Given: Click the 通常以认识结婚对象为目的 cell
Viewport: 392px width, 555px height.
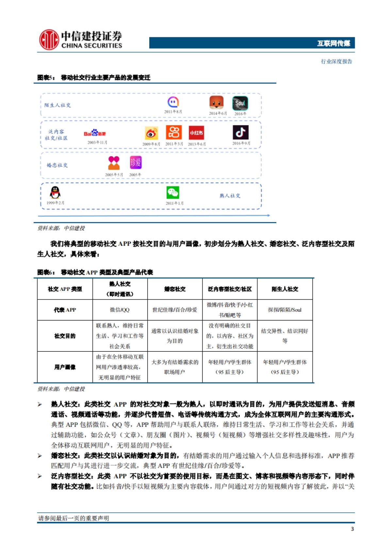Looking at the screenshot, I should [x=175, y=336].
